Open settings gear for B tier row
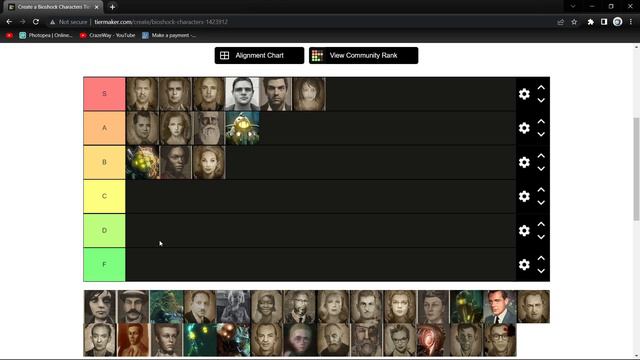The height and width of the screenshot is (360, 640). tap(524, 162)
